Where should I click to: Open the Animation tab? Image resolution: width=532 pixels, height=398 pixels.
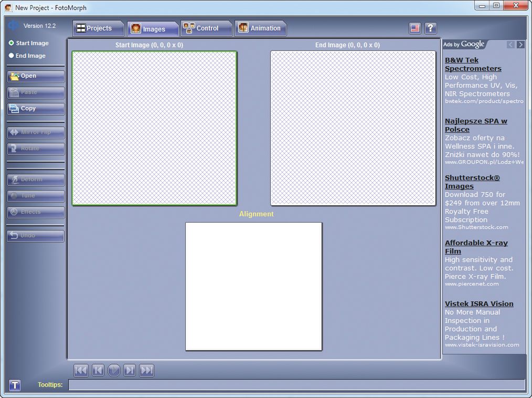pos(260,28)
